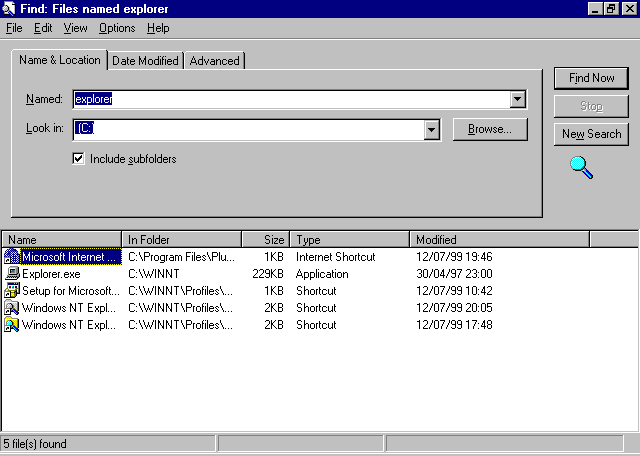Select the Explorer.exe application icon
Image resolution: width=640 pixels, height=456 pixels.
tap(12, 274)
